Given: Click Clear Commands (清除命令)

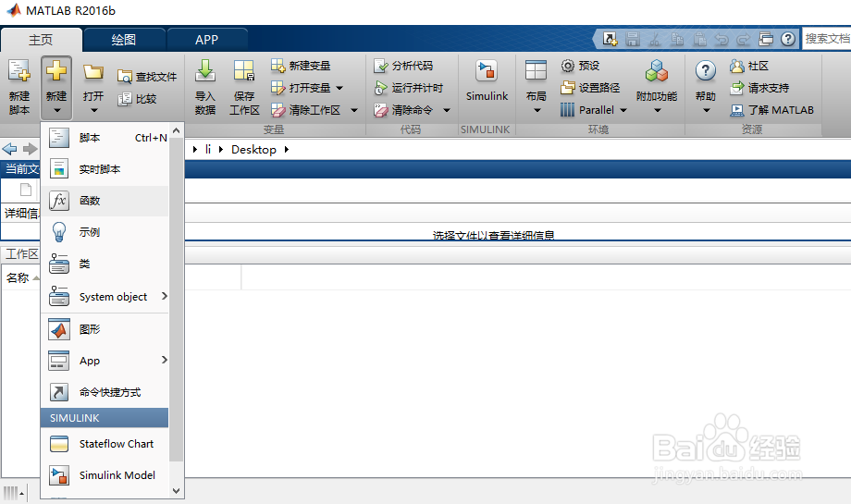Looking at the screenshot, I should click(403, 110).
